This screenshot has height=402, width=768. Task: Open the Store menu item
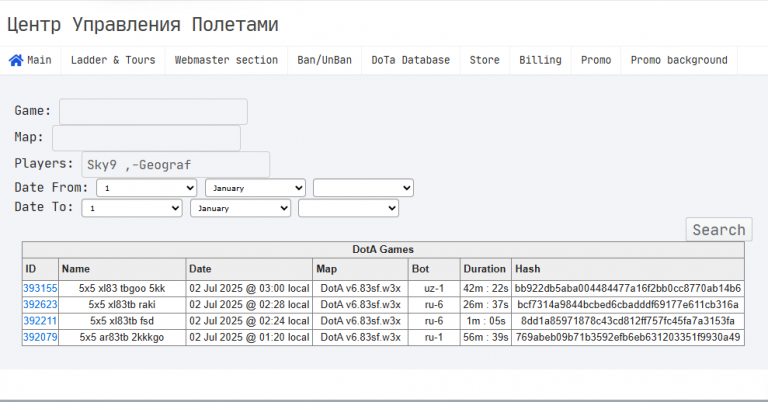click(484, 60)
